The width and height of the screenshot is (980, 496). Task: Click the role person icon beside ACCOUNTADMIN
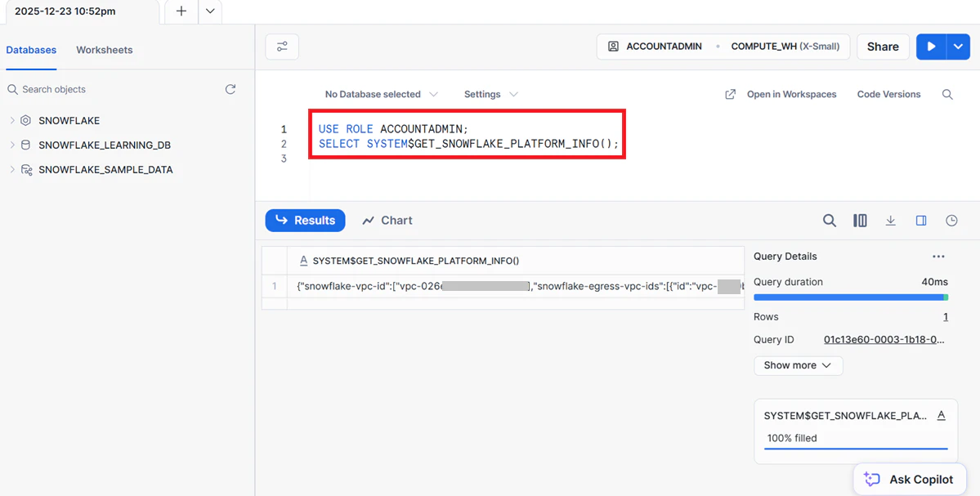tap(614, 47)
